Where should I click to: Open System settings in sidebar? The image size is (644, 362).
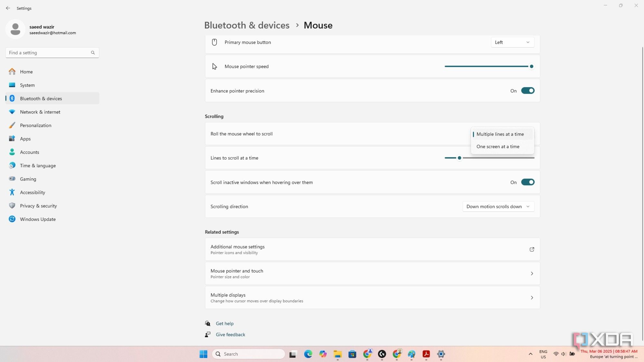[52, 85]
